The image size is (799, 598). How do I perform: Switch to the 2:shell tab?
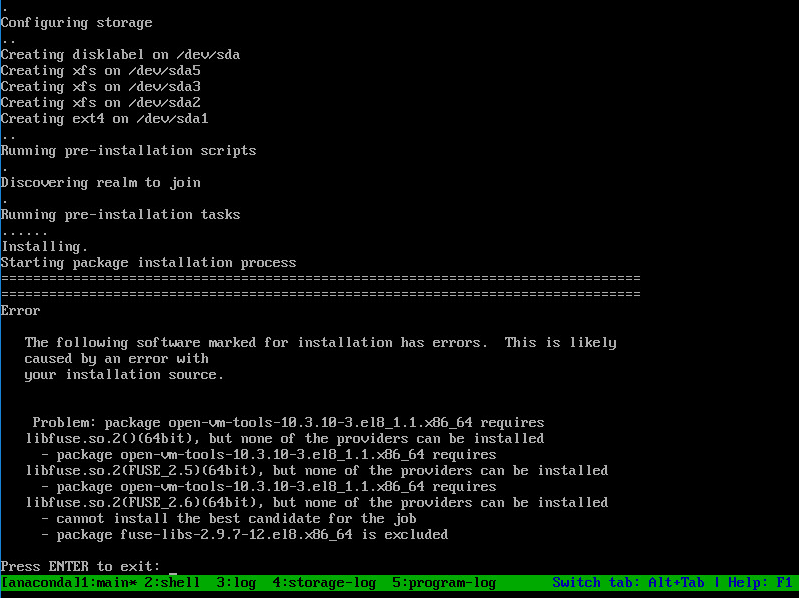coord(172,582)
